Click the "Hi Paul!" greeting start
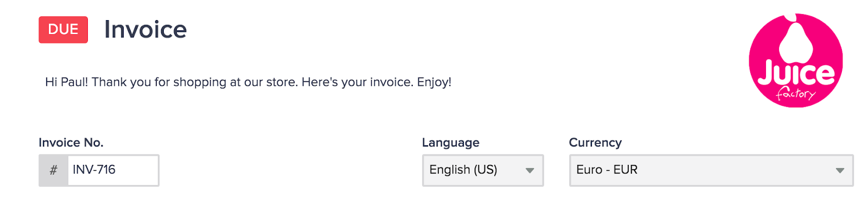The image size is (868, 211). (66, 82)
